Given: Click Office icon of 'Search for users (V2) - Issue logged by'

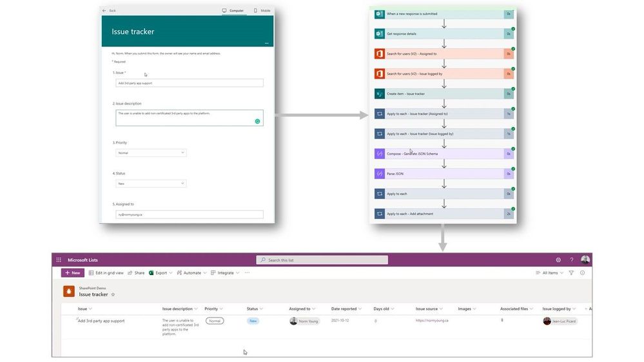Looking at the screenshot, I should click(x=380, y=74).
